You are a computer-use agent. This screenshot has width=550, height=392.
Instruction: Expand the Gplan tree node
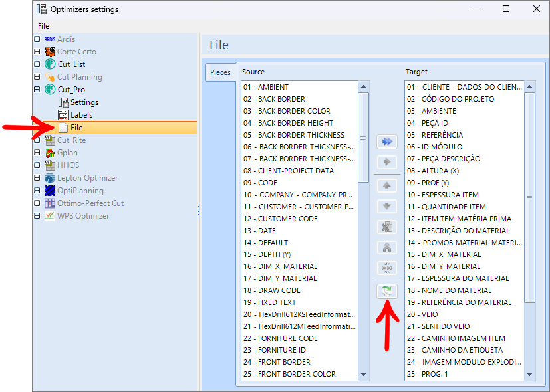[37, 152]
